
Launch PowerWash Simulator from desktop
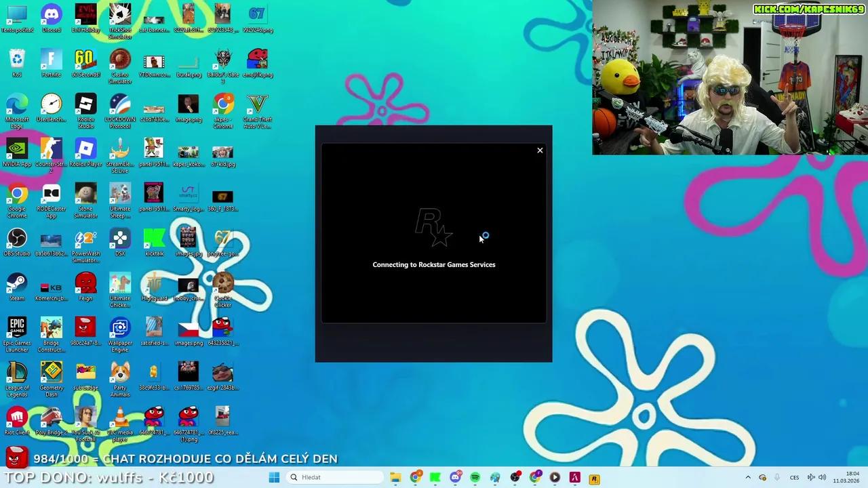point(85,246)
